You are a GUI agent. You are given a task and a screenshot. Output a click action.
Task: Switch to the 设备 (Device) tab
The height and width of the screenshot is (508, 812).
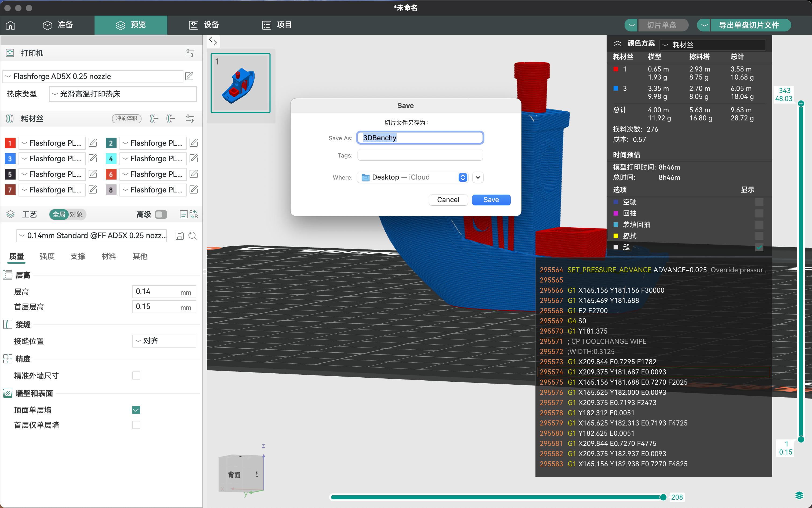tap(204, 25)
